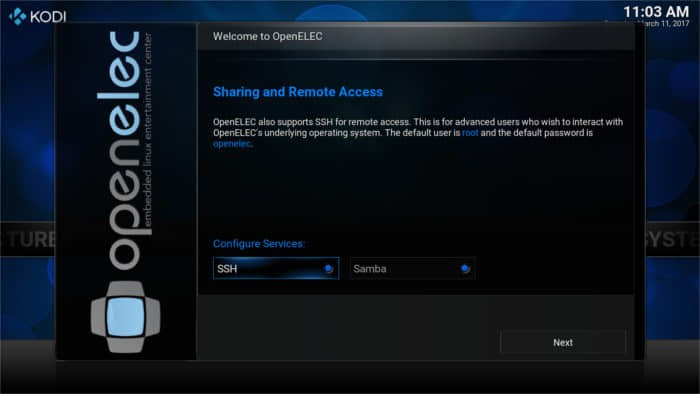Toggle the Samba service radio indicator
The width and height of the screenshot is (700, 394).
coord(465,269)
